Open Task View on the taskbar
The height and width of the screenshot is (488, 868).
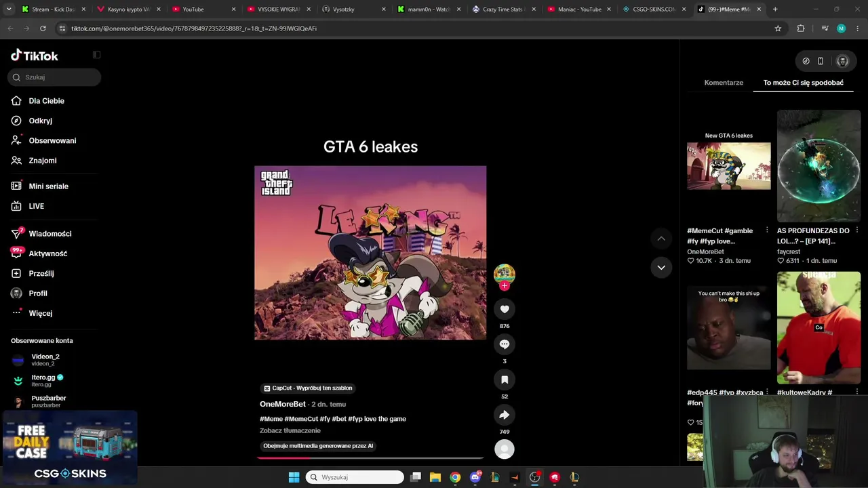416,477
